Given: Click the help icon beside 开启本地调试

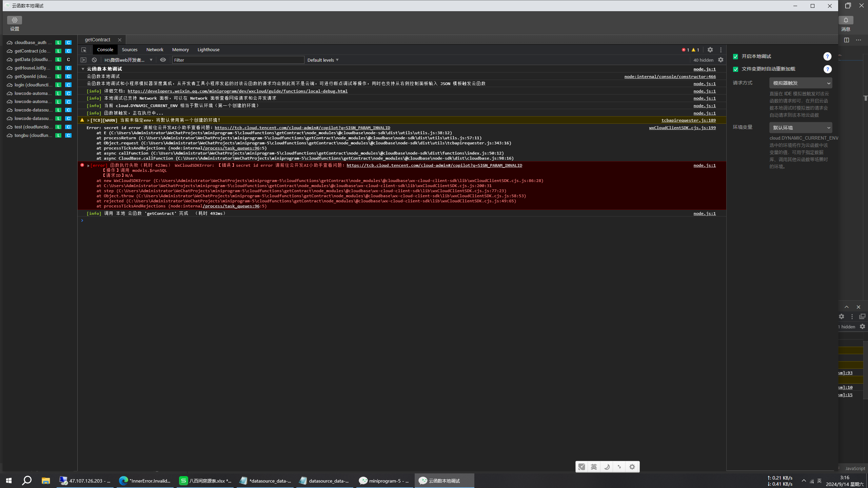Looking at the screenshot, I should click(x=827, y=57).
